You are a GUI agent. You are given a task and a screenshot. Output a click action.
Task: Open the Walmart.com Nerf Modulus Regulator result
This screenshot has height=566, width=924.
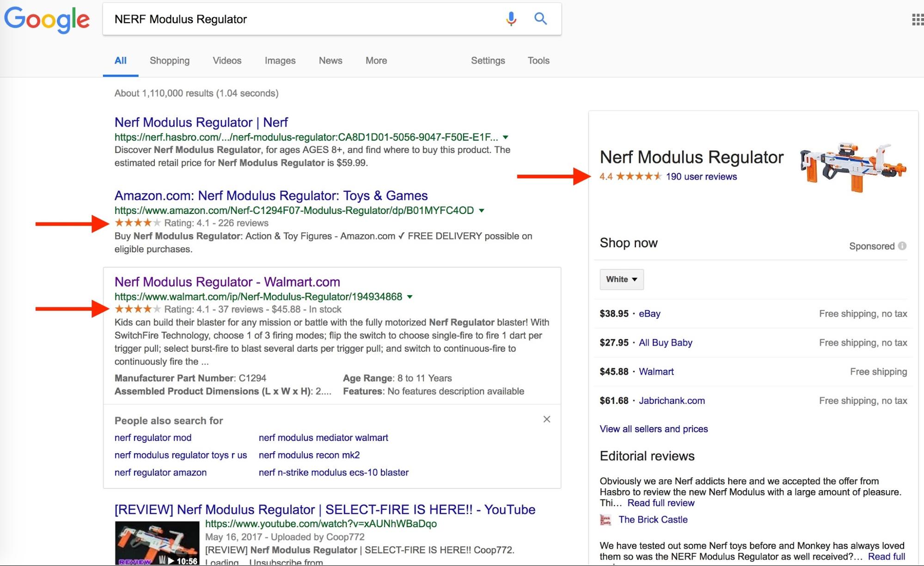[227, 282]
